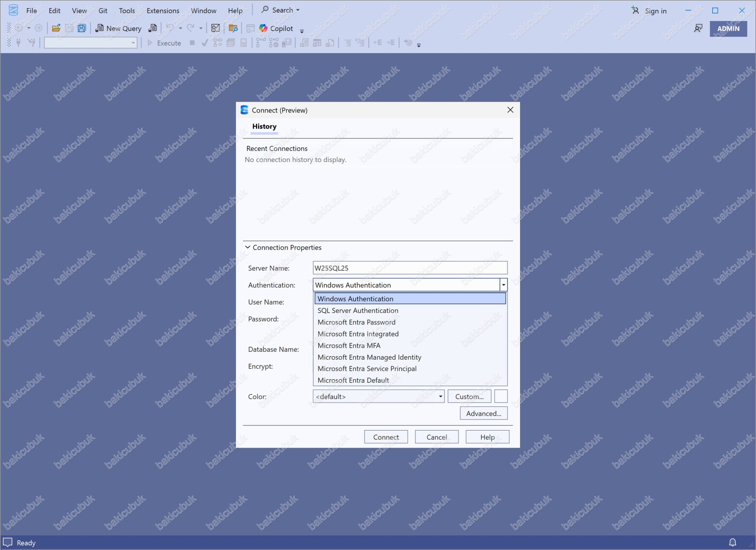Click the Custom... color button
The image size is (756, 550).
tap(469, 396)
